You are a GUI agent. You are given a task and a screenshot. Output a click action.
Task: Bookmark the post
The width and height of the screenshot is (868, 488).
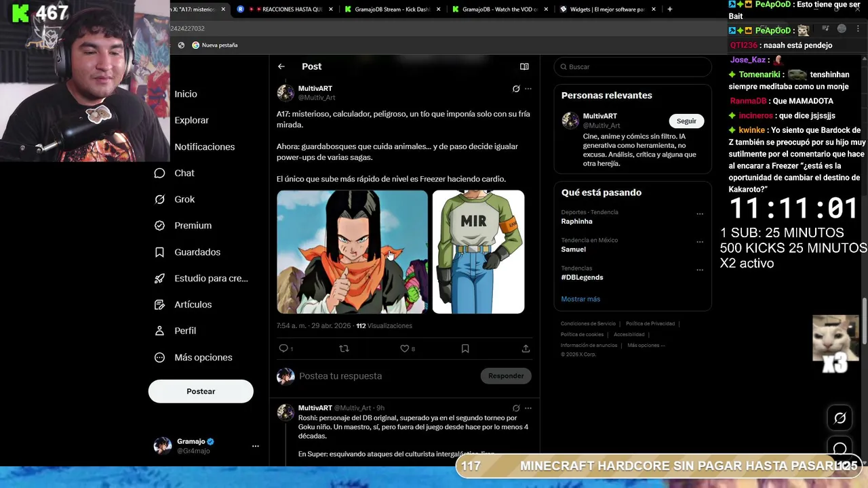pyautogui.click(x=465, y=348)
